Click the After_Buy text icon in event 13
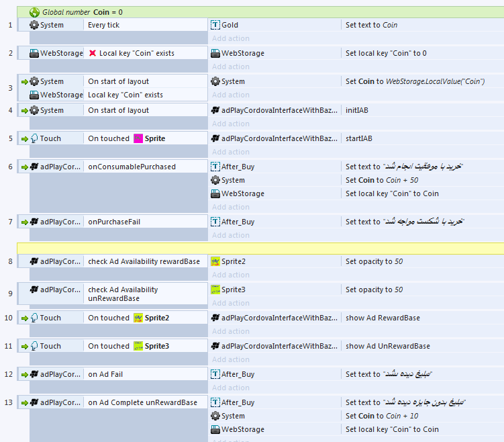 tap(215, 402)
